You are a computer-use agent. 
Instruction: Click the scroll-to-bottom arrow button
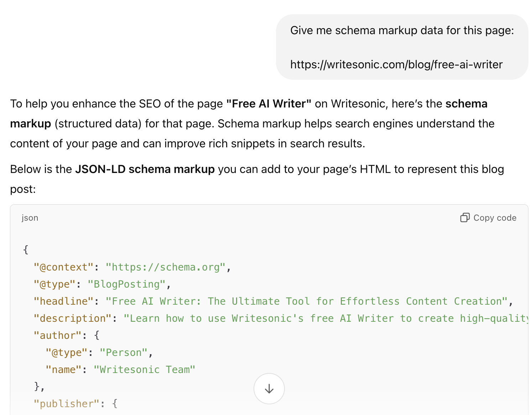pyautogui.click(x=269, y=389)
